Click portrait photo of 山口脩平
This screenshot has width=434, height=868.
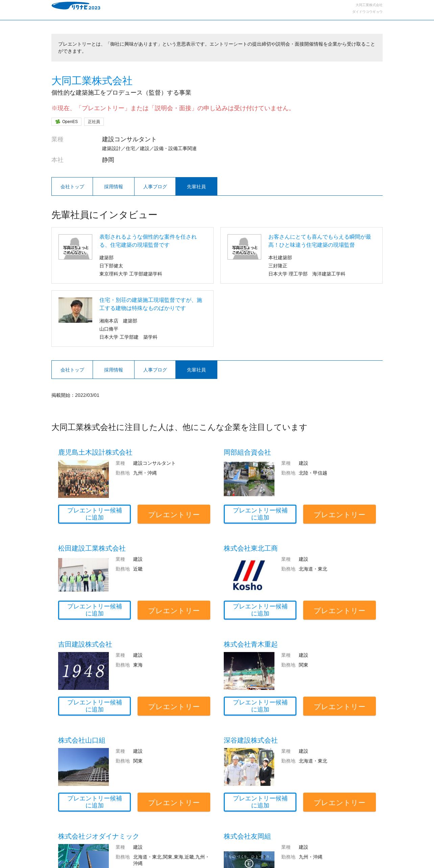[75, 310]
